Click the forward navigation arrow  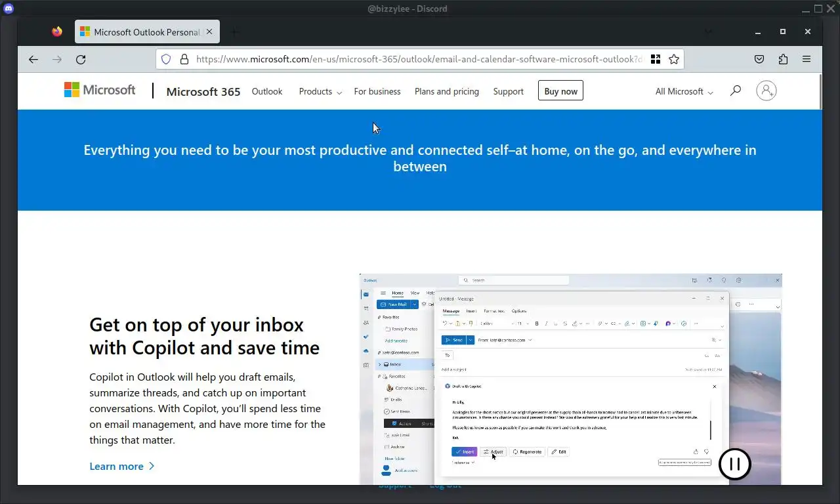click(x=57, y=59)
